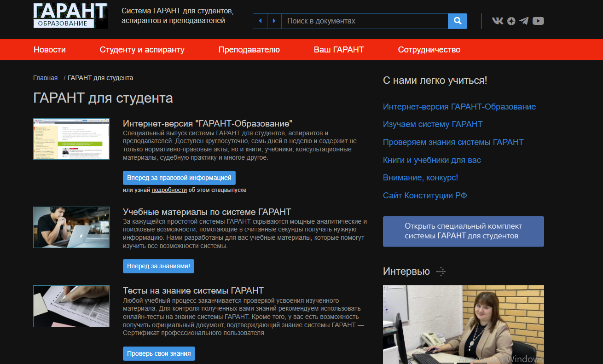The width and height of the screenshot is (603, 364).
Task: Open sidebar link Сайт Конституции РФ
Action: click(425, 196)
